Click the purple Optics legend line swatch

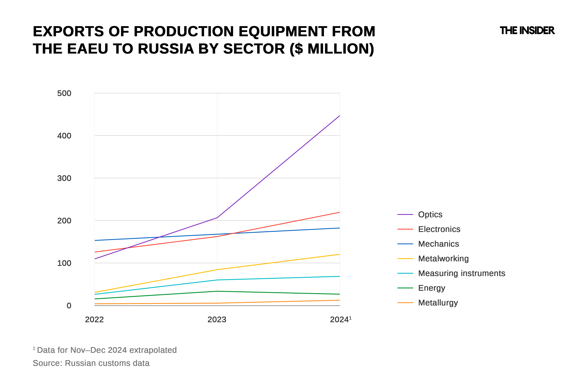405,214
